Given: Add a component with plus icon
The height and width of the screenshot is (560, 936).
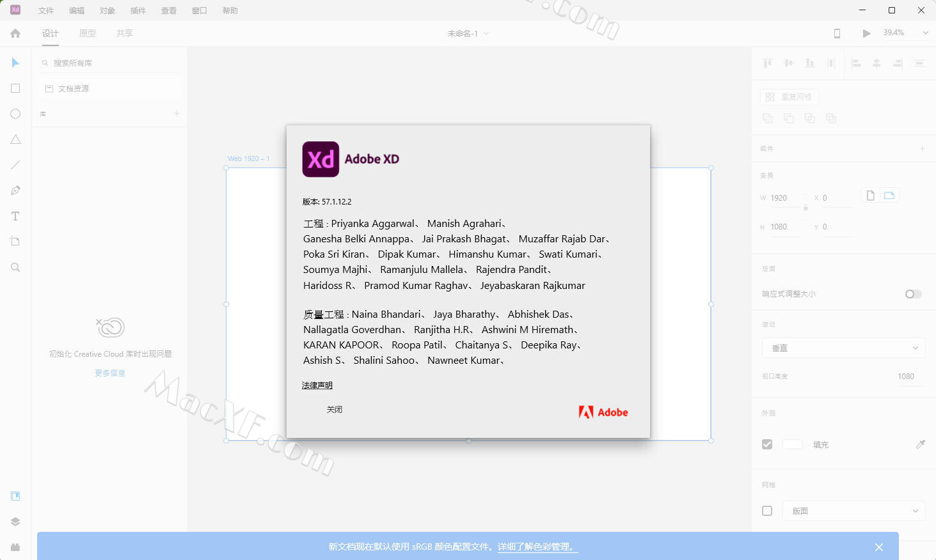Looking at the screenshot, I should click(923, 148).
